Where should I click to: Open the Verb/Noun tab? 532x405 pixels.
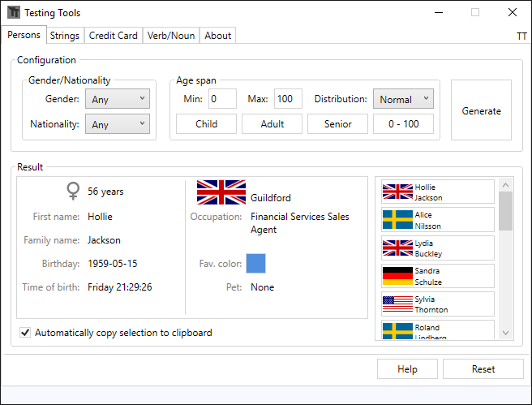point(171,36)
